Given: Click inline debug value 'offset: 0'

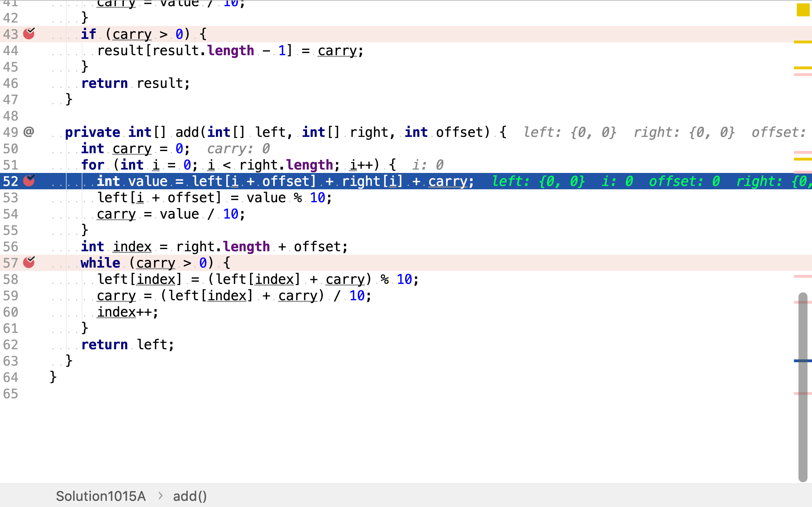Looking at the screenshot, I should pos(685,181).
